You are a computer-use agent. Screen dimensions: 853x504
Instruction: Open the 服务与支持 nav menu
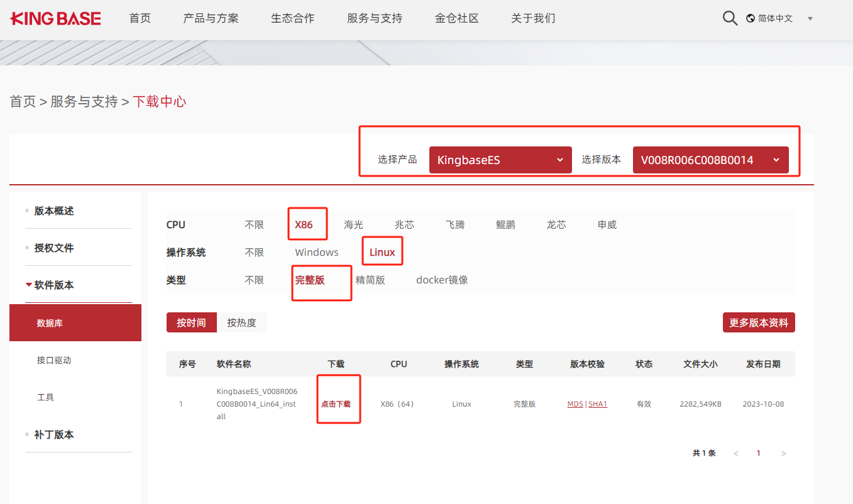[375, 18]
